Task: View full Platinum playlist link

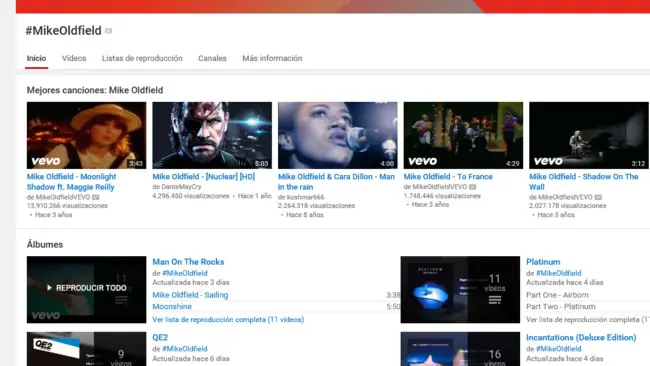Action: (588, 320)
